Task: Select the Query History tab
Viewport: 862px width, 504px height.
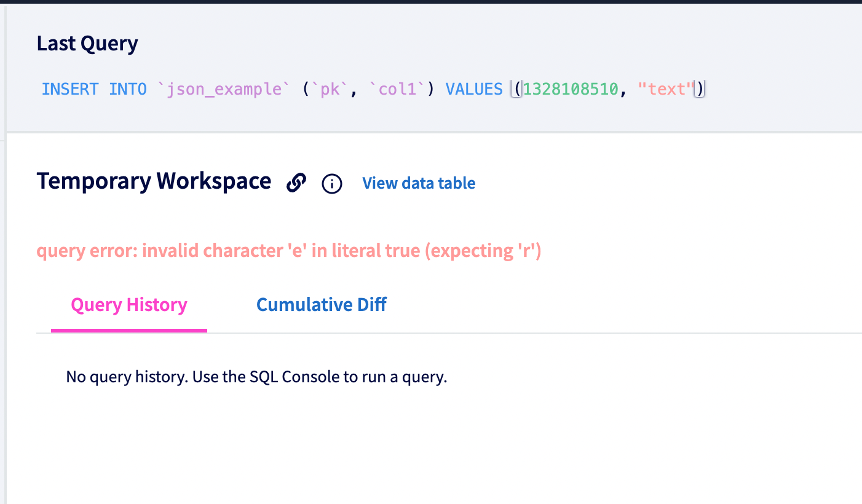Action: point(129,304)
